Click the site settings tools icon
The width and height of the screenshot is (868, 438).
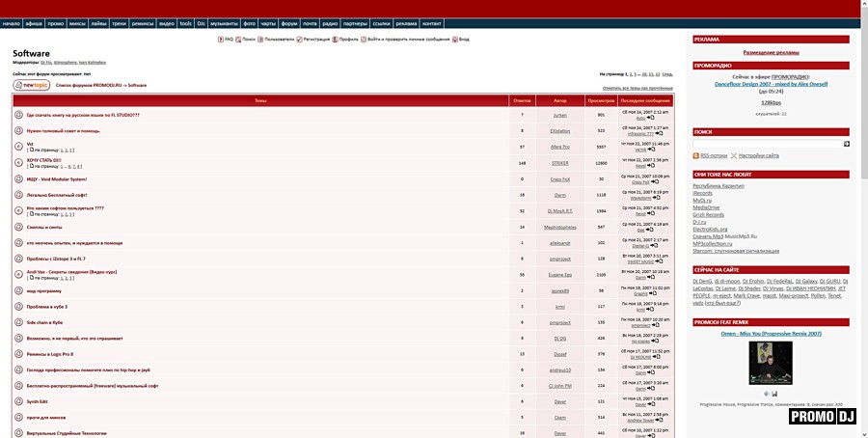tap(734, 155)
